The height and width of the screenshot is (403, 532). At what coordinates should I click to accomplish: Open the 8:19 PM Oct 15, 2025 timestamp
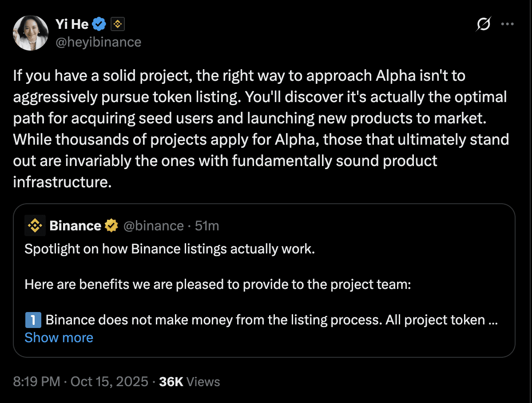pyautogui.click(x=80, y=382)
